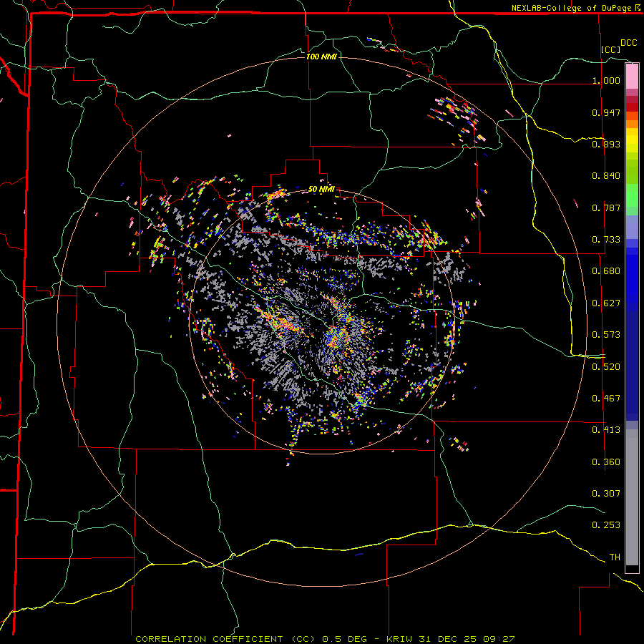644x644 pixels.
Task: Click the 0.680 legend value
Action: 606,271
